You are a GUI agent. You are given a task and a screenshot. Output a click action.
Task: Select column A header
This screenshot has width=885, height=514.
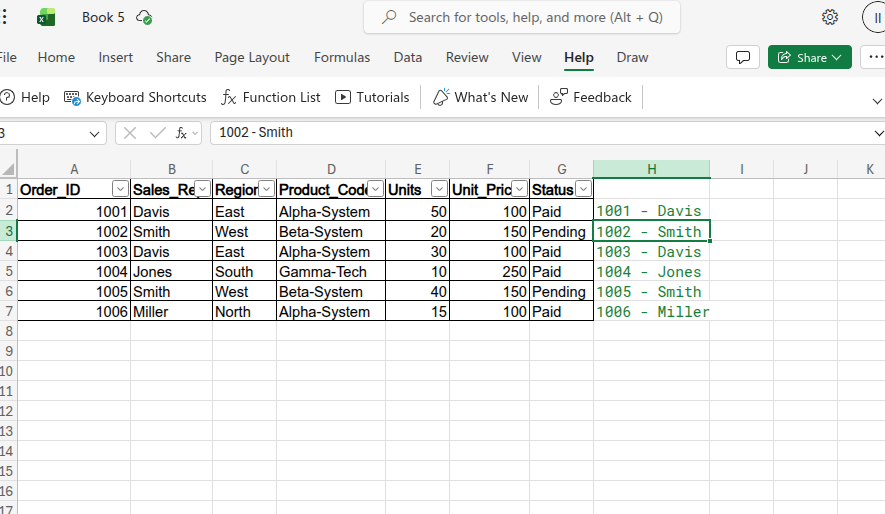[x=74, y=169]
